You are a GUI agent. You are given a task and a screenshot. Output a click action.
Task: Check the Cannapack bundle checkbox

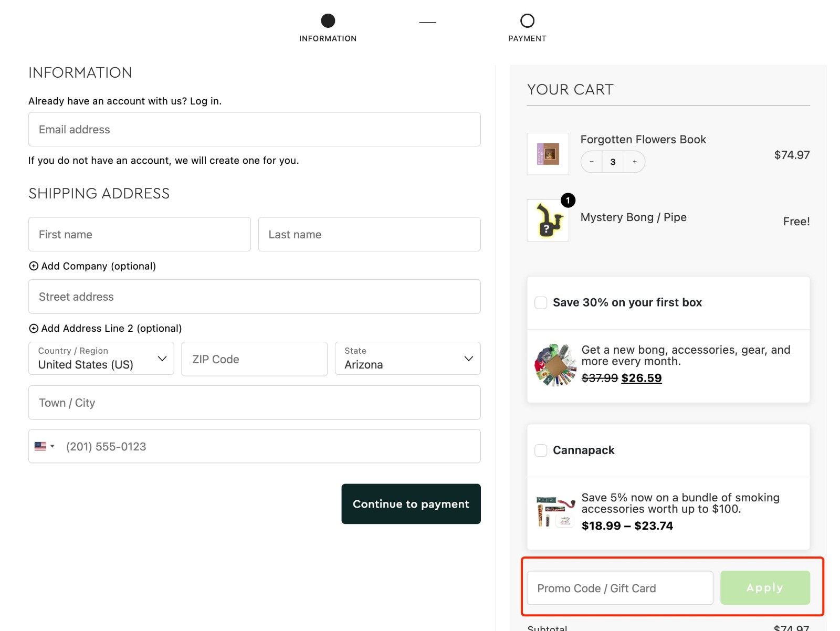pos(540,450)
